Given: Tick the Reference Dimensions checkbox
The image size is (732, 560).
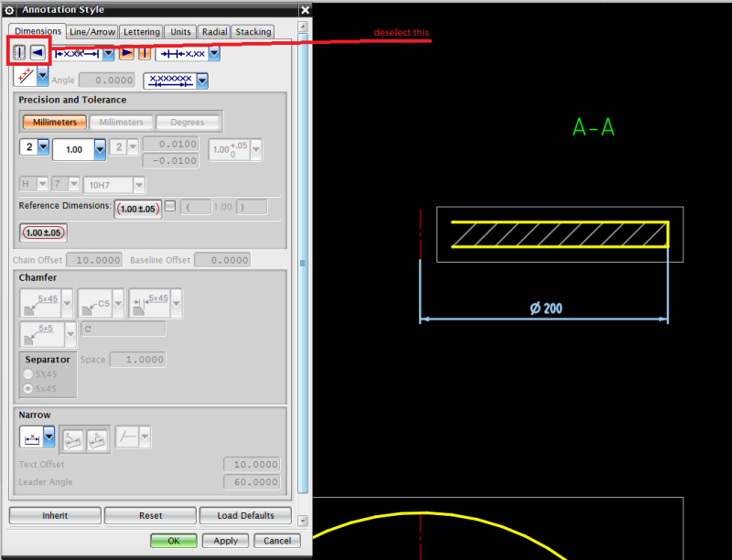Looking at the screenshot, I should point(170,206).
